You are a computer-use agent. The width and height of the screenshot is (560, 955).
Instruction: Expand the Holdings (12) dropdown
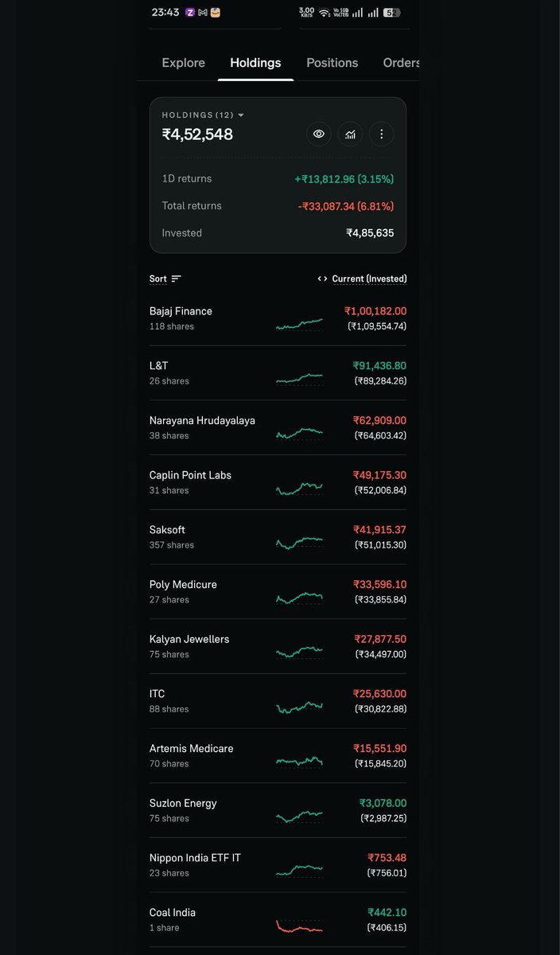[203, 115]
